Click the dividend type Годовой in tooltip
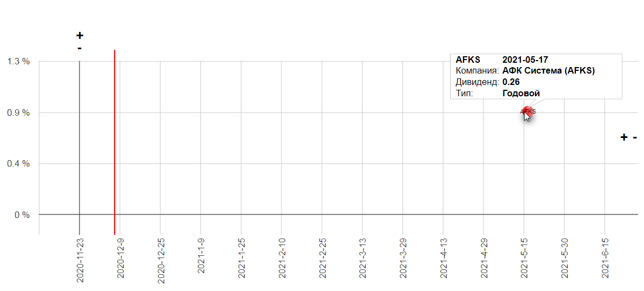The image size is (644, 291). click(x=521, y=93)
